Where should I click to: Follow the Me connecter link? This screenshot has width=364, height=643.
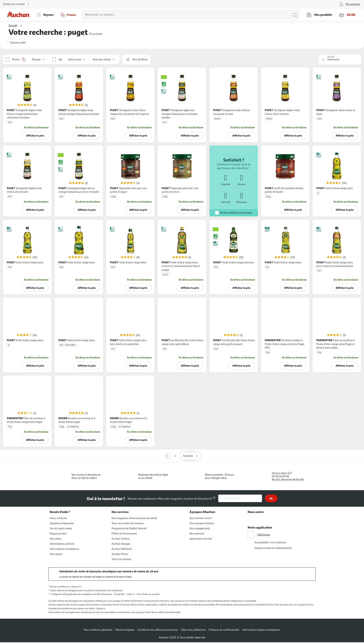[352, 4]
